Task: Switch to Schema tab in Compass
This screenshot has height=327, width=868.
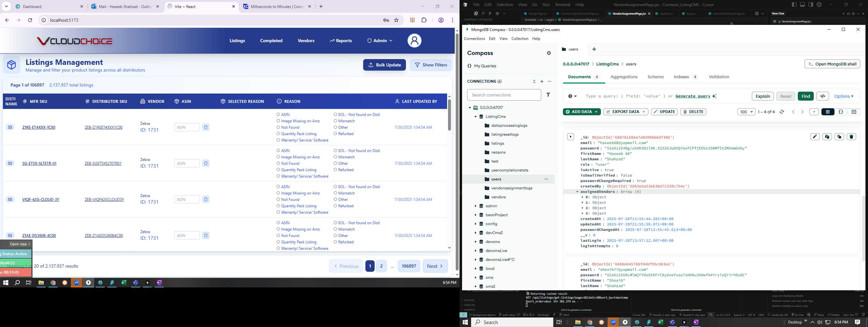Action: coord(655,77)
